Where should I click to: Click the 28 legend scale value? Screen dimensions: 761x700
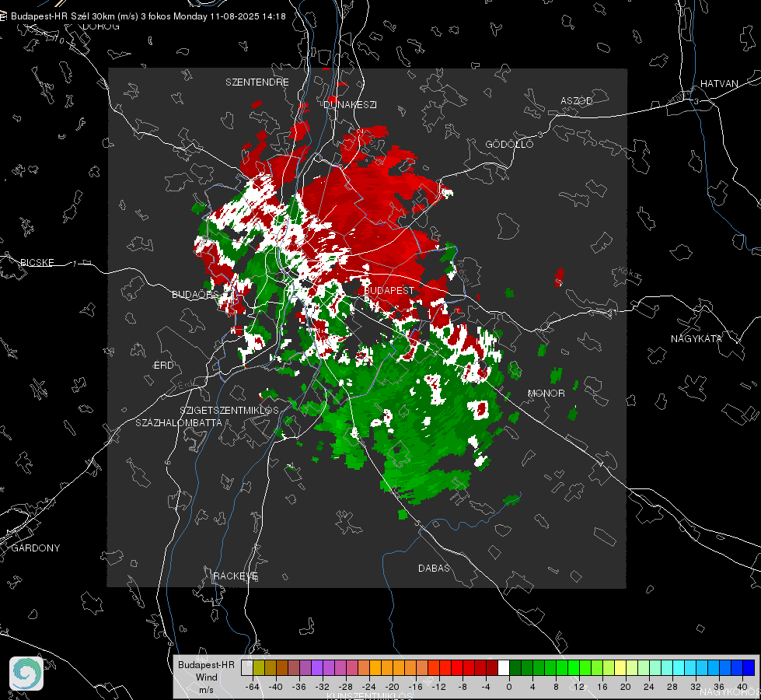pos(672,687)
